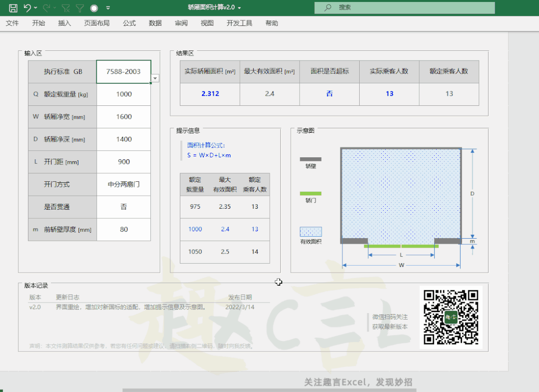The image size is (539, 392).
Task: Open the 审阅 ribbon tab
Action: [x=181, y=23]
